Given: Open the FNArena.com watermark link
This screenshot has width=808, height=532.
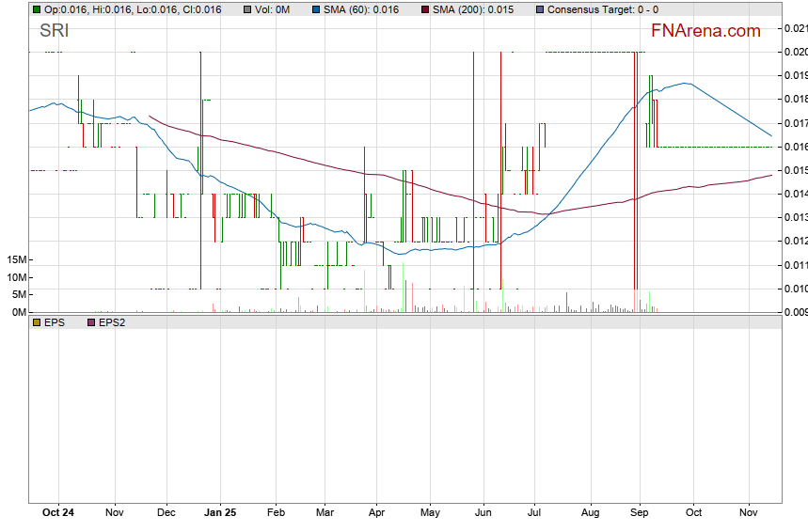Looking at the screenshot, I should [x=705, y=31].
